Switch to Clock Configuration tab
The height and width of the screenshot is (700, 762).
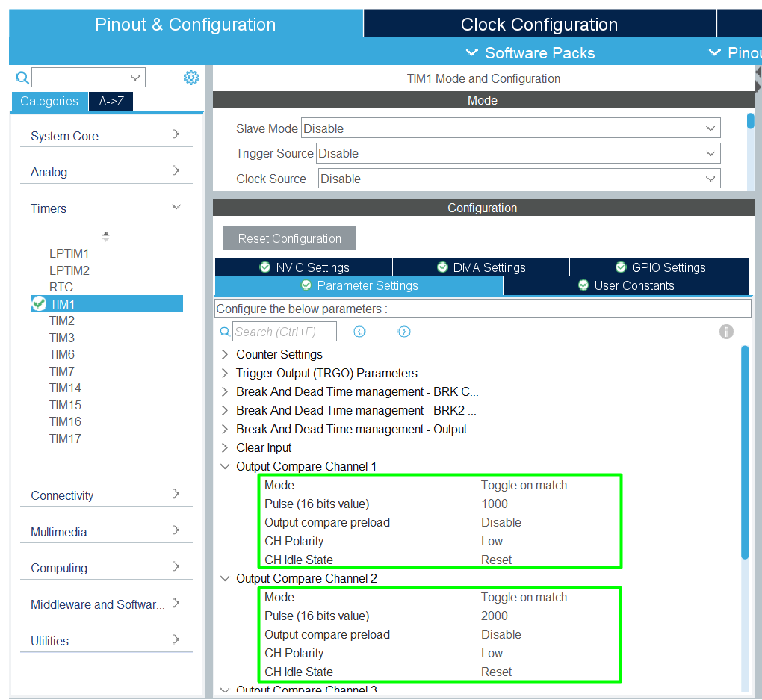pos(539,25)
